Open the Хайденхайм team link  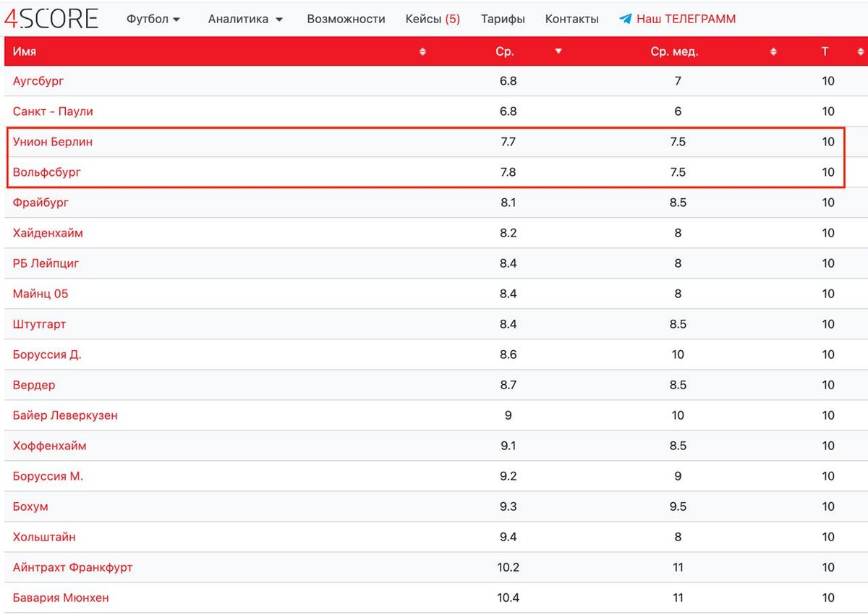(48, 233)
